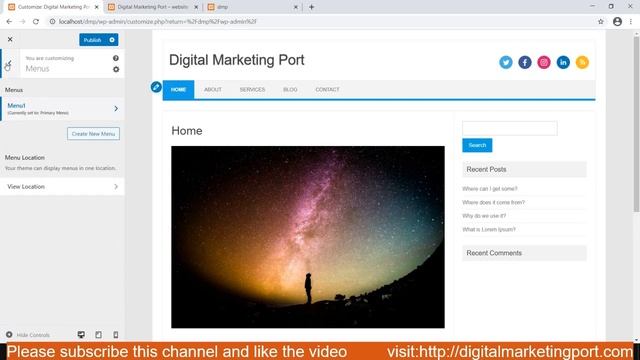Reload the page with refresh icon

point(36,22)
